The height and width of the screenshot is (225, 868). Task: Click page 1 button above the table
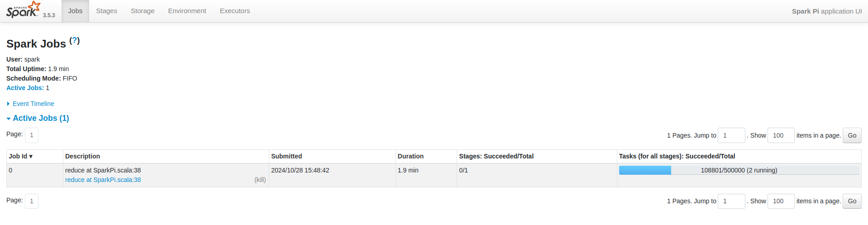pyautogui.click(x=32, y=135)
